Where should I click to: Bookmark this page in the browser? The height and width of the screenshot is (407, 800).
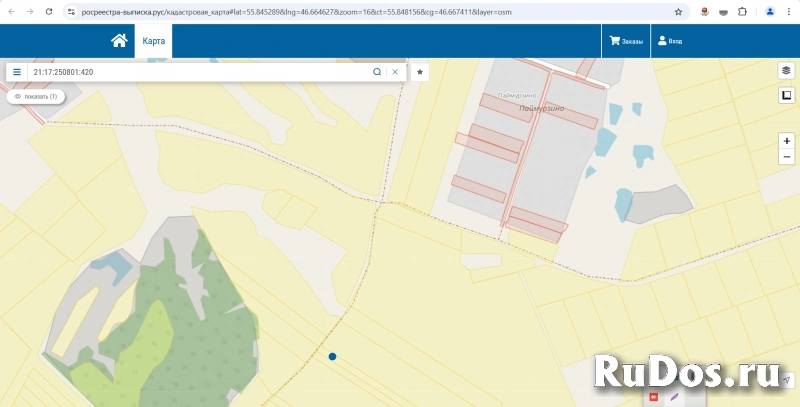point(678,12)
